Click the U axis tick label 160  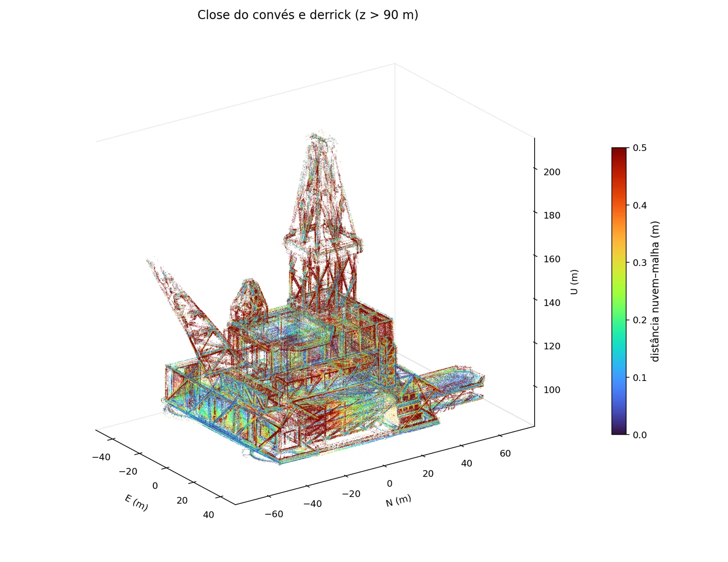552,259
